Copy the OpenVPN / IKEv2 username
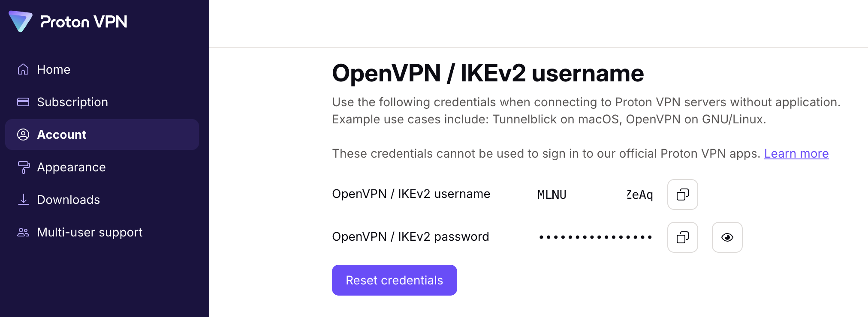The width and height of the screenshot is (868, 317). pos(682,194)
